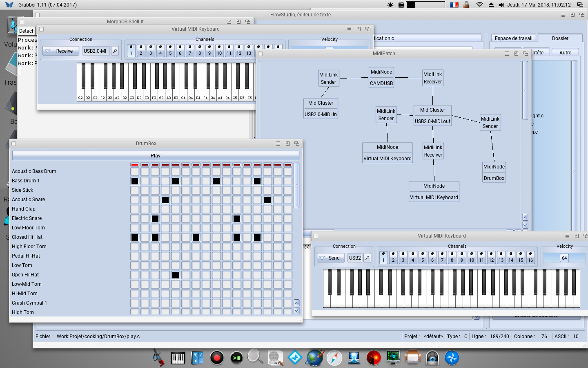
Task: Open the DrumBox window menu icon
Action: (x=278, y=144)
